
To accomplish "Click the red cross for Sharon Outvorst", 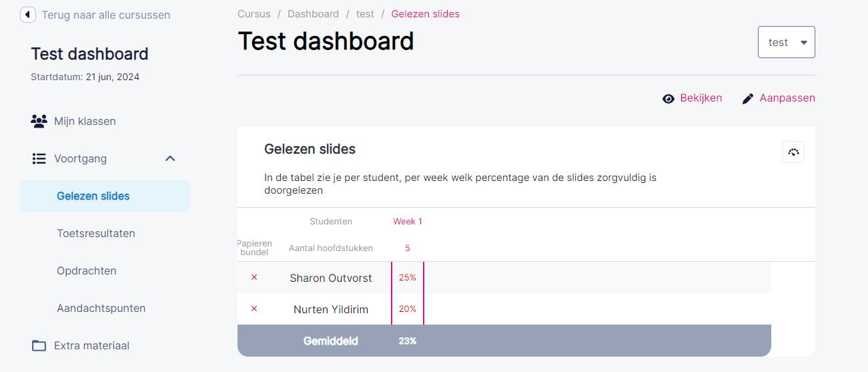I will click(254, 277).
